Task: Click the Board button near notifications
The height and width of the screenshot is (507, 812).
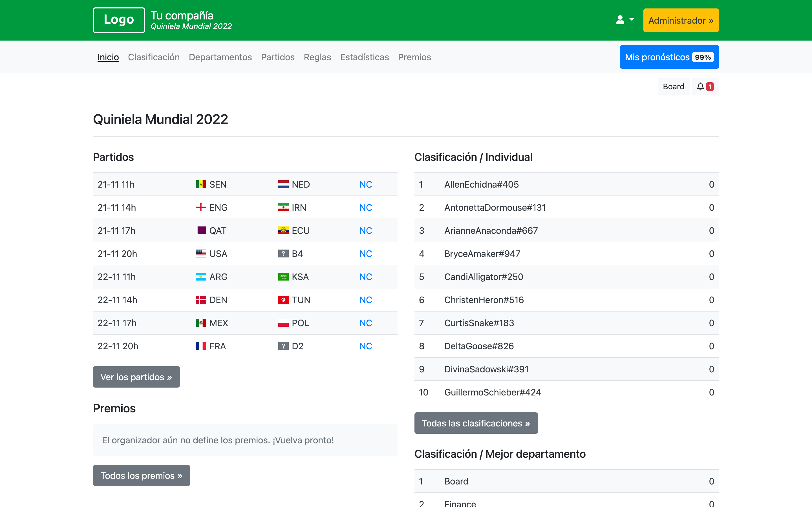Action: tap(673, 86)
